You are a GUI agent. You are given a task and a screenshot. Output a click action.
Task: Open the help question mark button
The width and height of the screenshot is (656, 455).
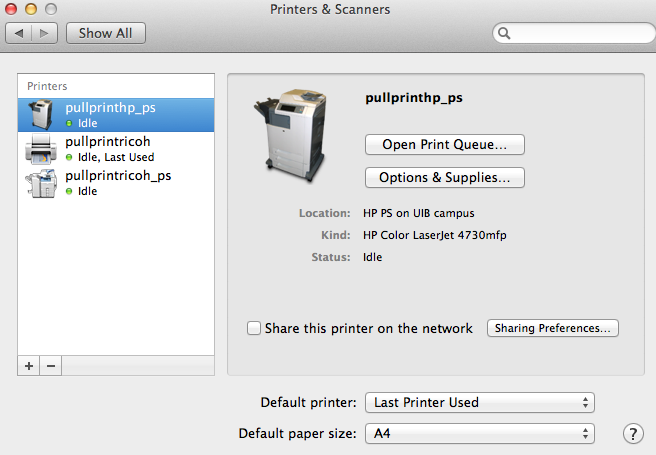pos(632,433)
